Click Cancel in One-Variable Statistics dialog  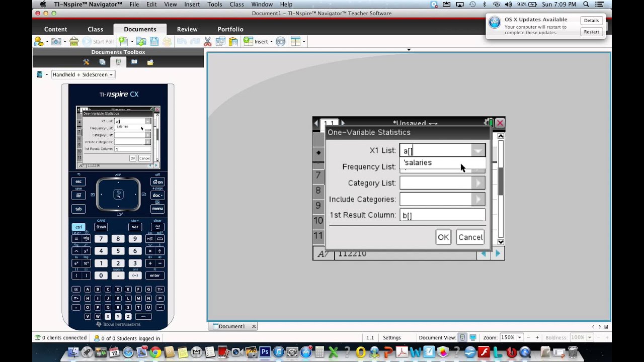click(x=470, y=237)
